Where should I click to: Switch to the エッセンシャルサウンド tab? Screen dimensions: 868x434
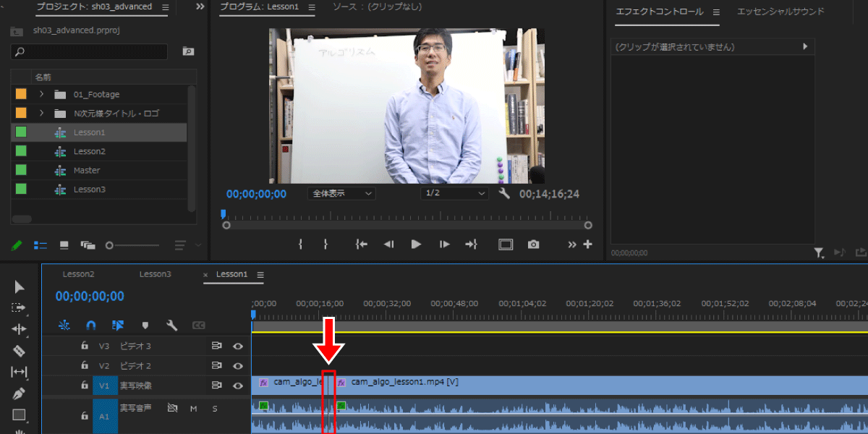(780, 12)
